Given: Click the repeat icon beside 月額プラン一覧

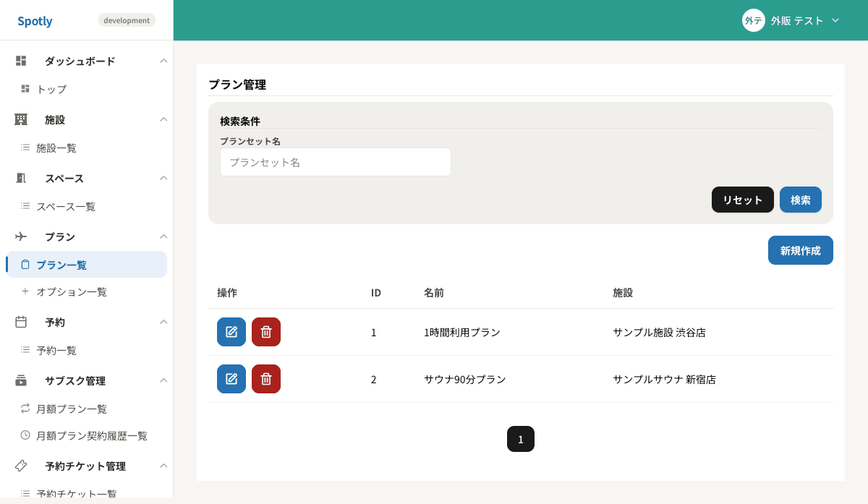Looking at the screenshot, I should pyautogui.click(x=25, y=408).
